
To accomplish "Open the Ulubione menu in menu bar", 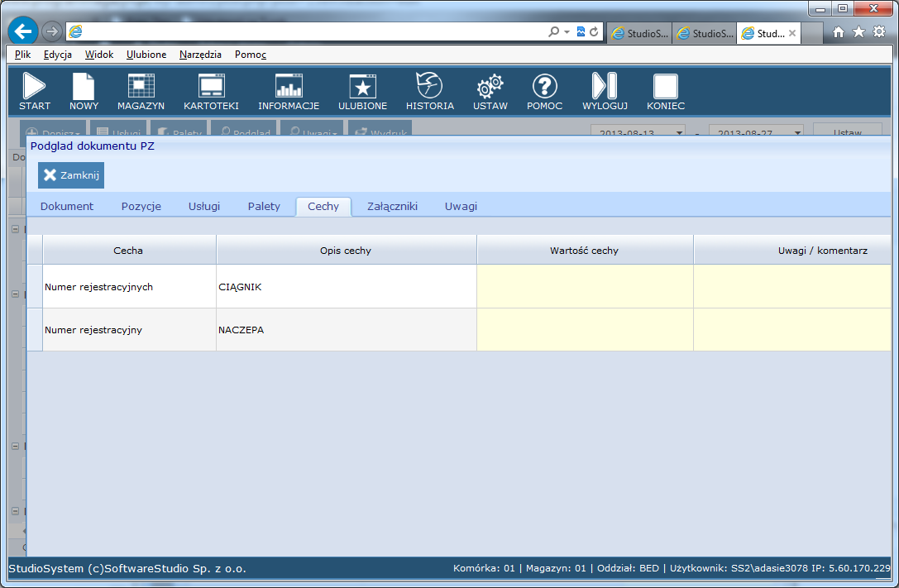I will click(x=146, y=55).
